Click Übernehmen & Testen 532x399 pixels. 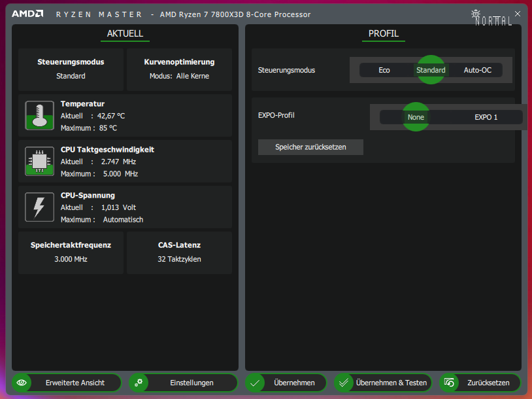[x=383, y=383]
